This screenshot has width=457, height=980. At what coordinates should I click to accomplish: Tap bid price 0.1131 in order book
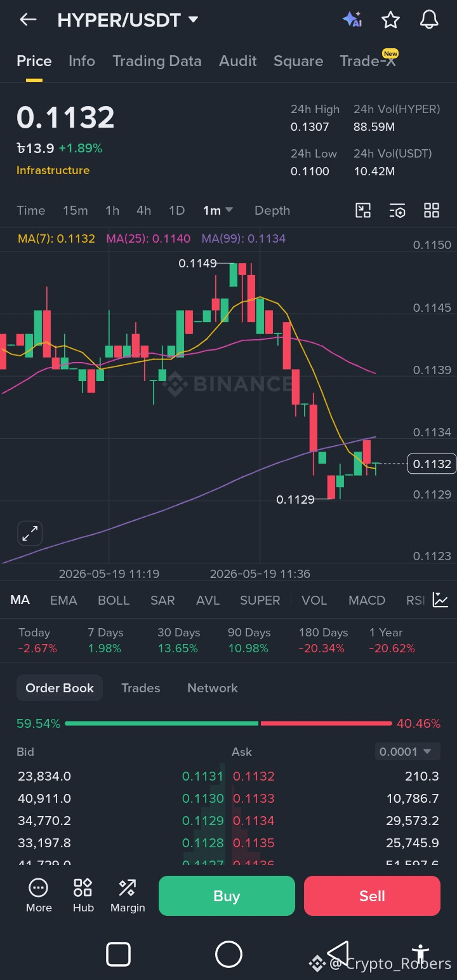click(202, 776)
